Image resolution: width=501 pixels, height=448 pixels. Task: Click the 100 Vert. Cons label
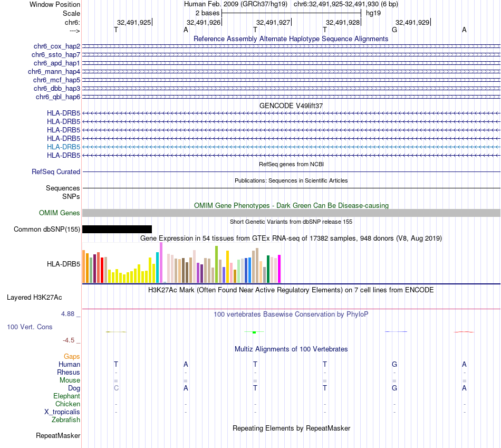(30, 327)
